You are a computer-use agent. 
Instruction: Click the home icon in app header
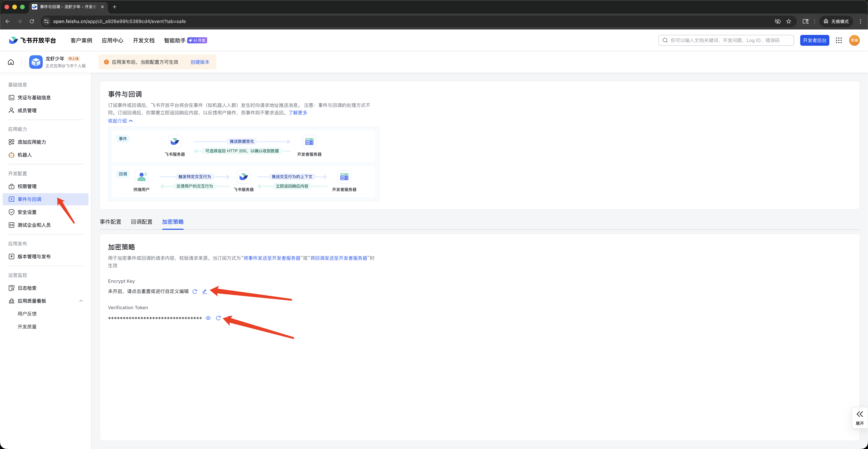click(x=11, y=62)
